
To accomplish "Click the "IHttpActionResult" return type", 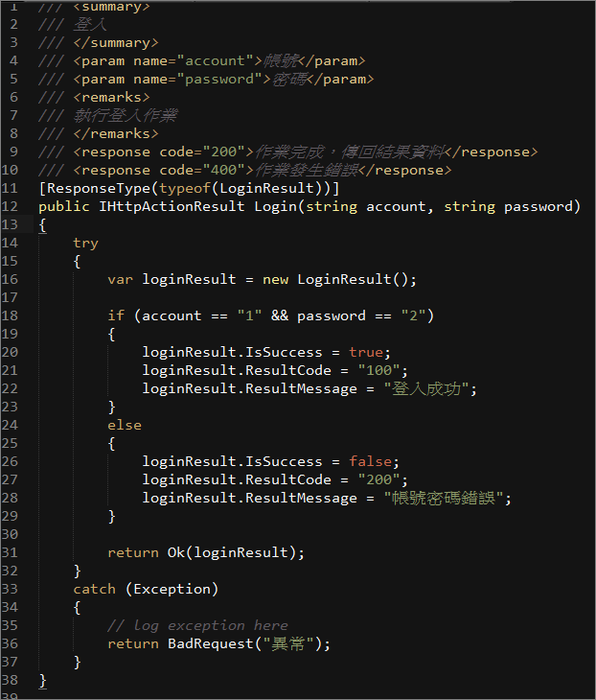I will (172, 206).
